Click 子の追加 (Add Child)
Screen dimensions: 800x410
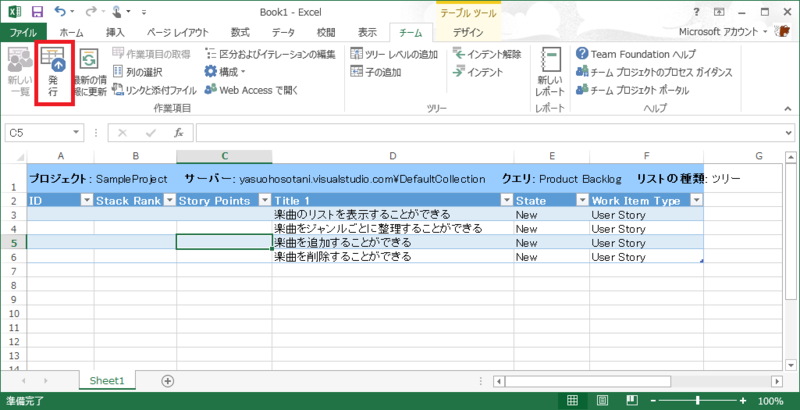click(x=376, y=72)
